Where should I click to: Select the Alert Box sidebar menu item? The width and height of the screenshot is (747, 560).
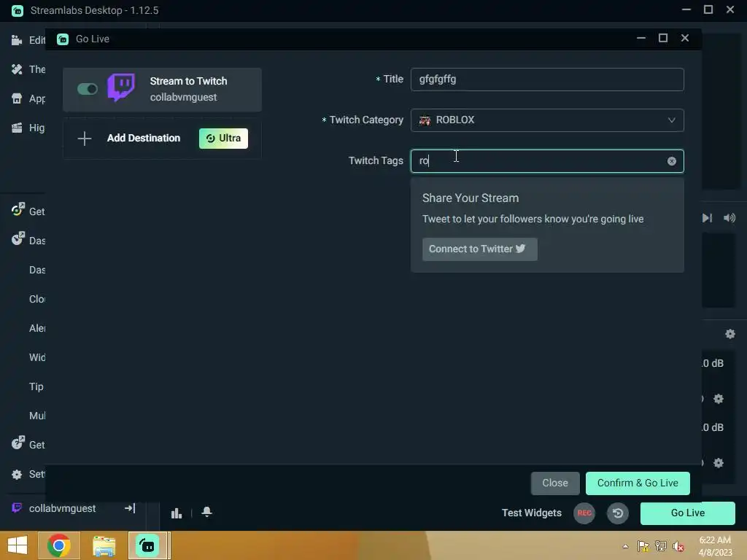[x=37, y=328]
